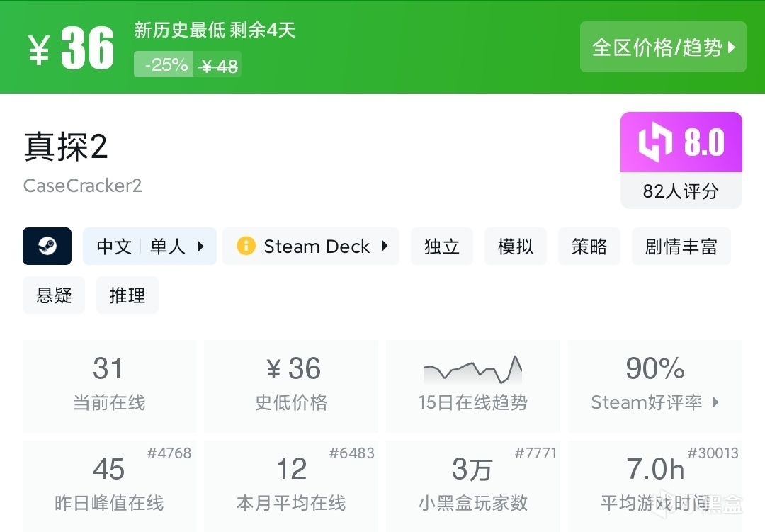Select the 模拟 genre tag
This screenshot has height=532, width=765.
click(x=516, y=247)
